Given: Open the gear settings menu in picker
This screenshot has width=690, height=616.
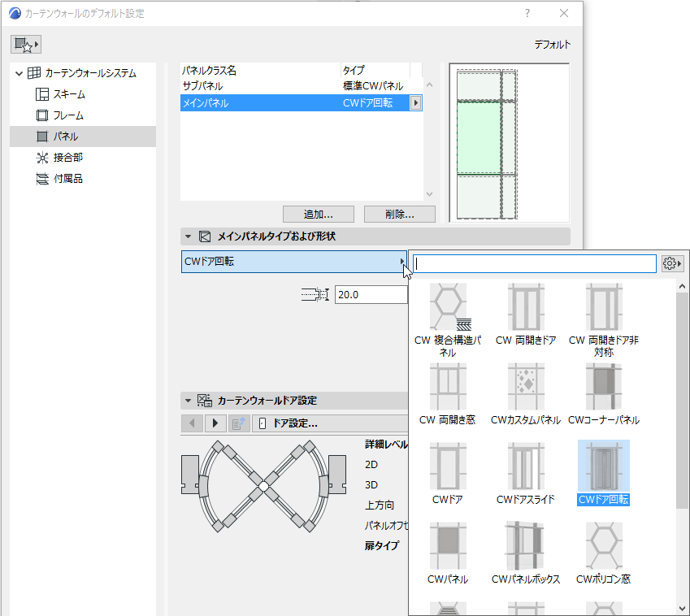Looking at the screenshot, I should pos(672,263).
